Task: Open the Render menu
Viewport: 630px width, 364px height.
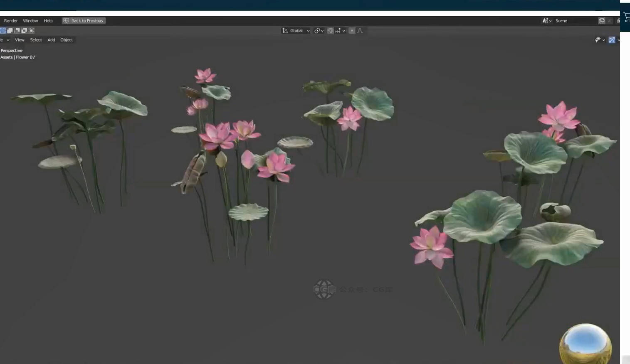Action: (x=11, y=21)
